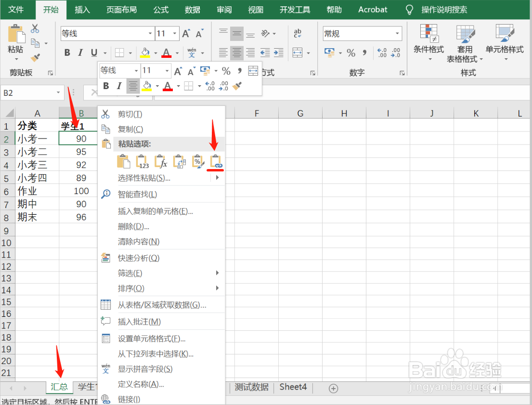This screenshot has height=405, width=532.
Task: Select the Paste Values (123) paste option
Action: click(142, 161)
